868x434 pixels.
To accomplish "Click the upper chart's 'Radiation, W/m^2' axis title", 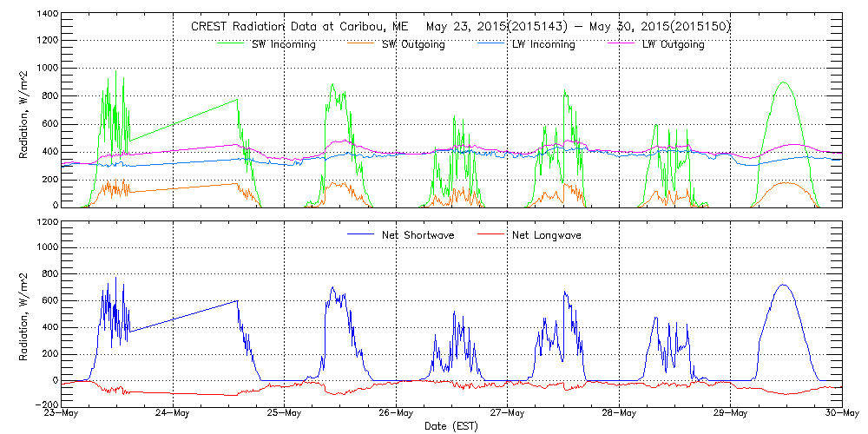I will pyautogui.click(x=24, y=110).
